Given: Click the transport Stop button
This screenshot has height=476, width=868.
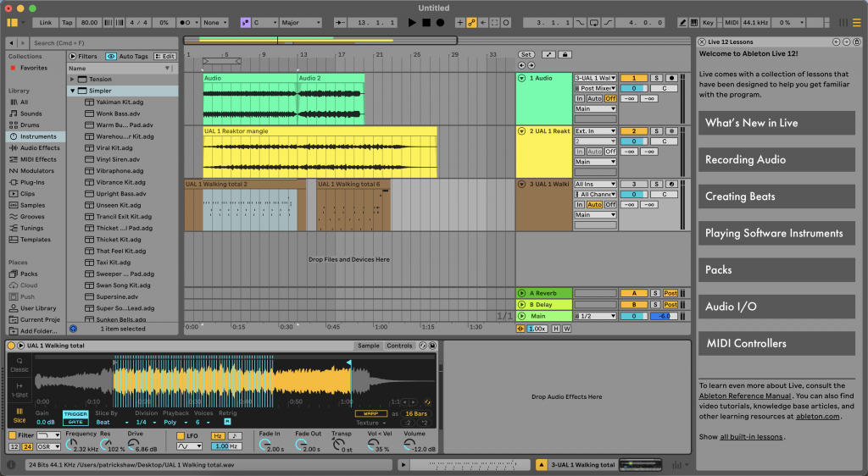Looking at the screenshot, I should pyautogui.click(x=426, y=23).
